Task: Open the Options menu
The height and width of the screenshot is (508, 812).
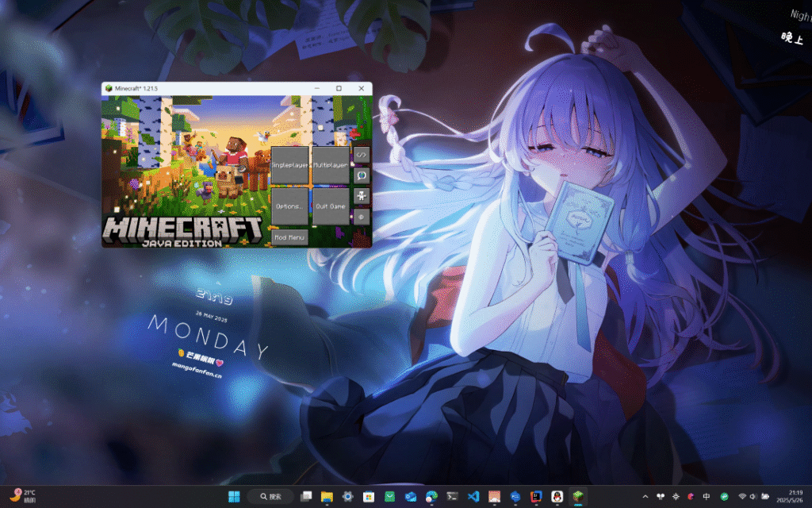Action: coord(290,205)
